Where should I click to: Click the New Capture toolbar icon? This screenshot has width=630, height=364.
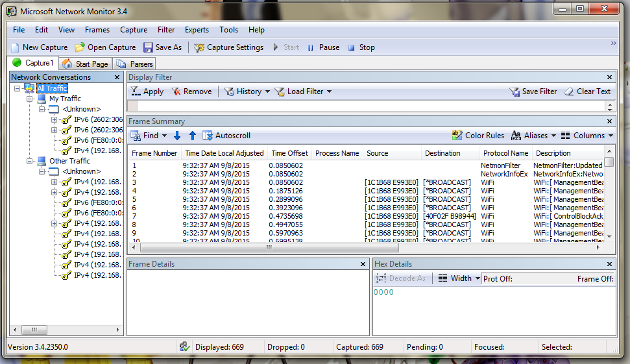pos(16,47)
